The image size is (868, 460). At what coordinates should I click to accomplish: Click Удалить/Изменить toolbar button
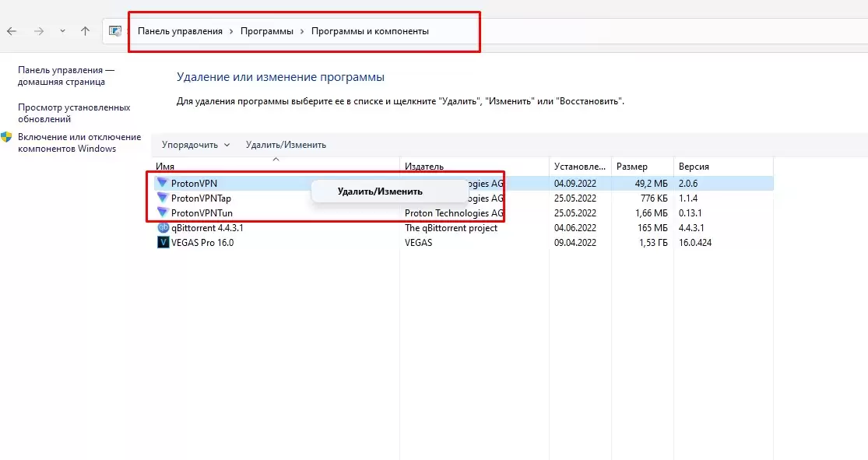click(x=286, y=145)
